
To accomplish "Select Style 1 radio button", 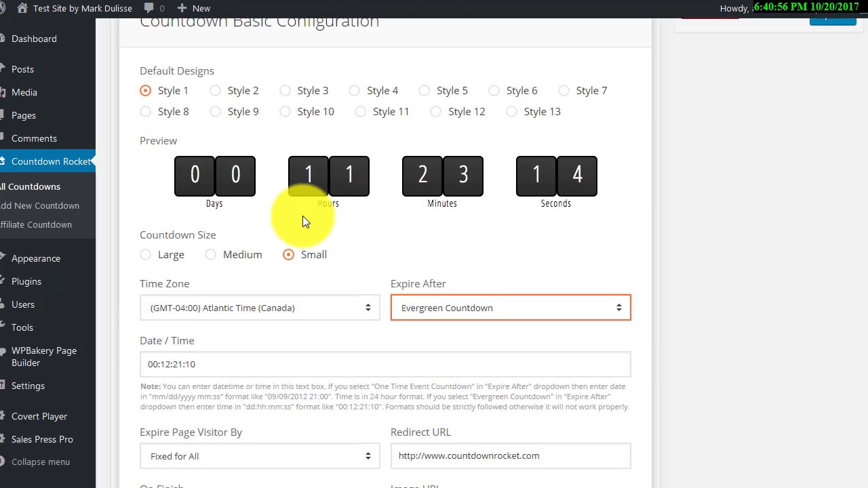I will pyautogui.click(x=145, y=90).
